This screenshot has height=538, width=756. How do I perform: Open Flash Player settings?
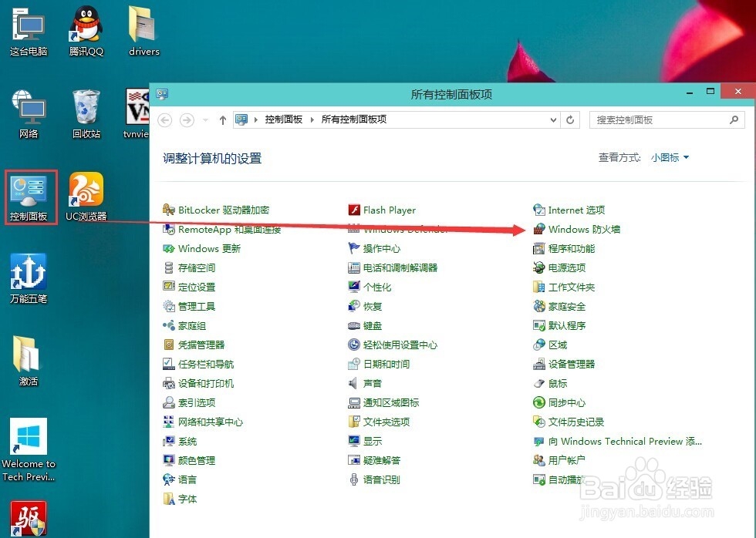(388, 210)
